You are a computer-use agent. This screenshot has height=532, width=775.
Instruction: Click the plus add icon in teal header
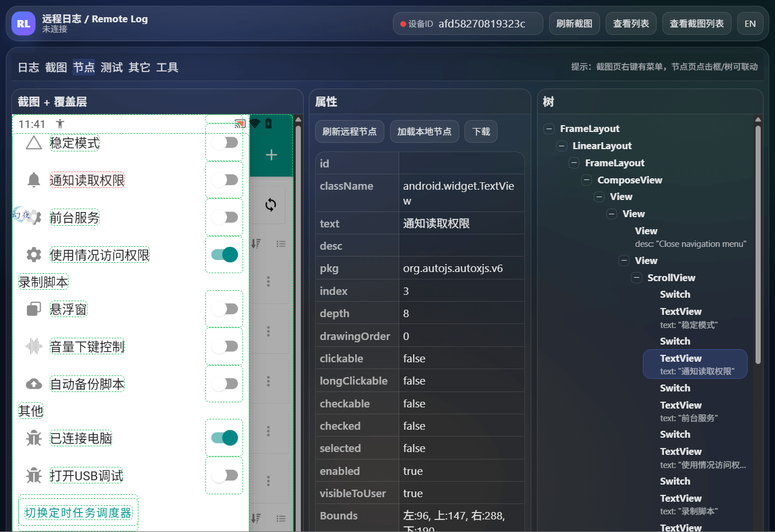pos(271,155)
